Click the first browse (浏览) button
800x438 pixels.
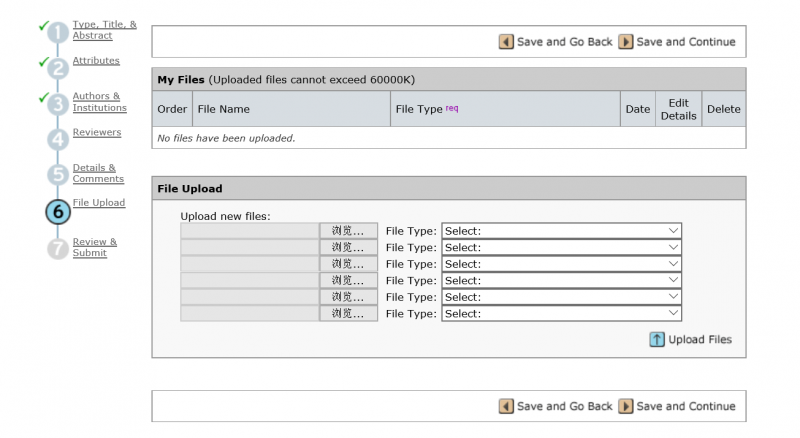(x=348, y=231)
